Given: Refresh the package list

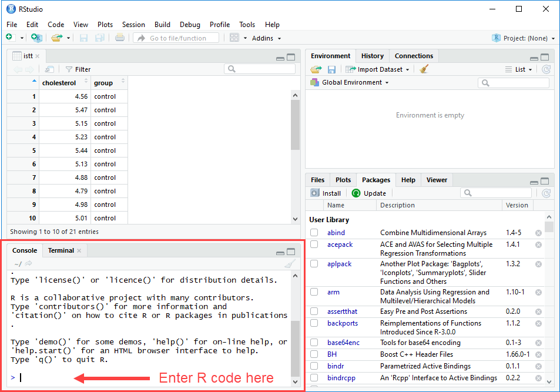Looking at the screenshot, I should [546, 193].
